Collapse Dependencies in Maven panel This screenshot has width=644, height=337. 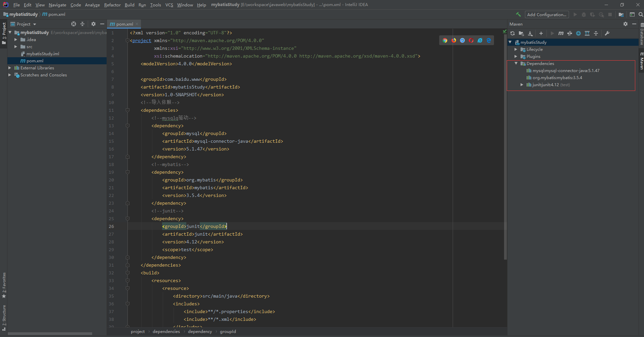coord(516,63)
